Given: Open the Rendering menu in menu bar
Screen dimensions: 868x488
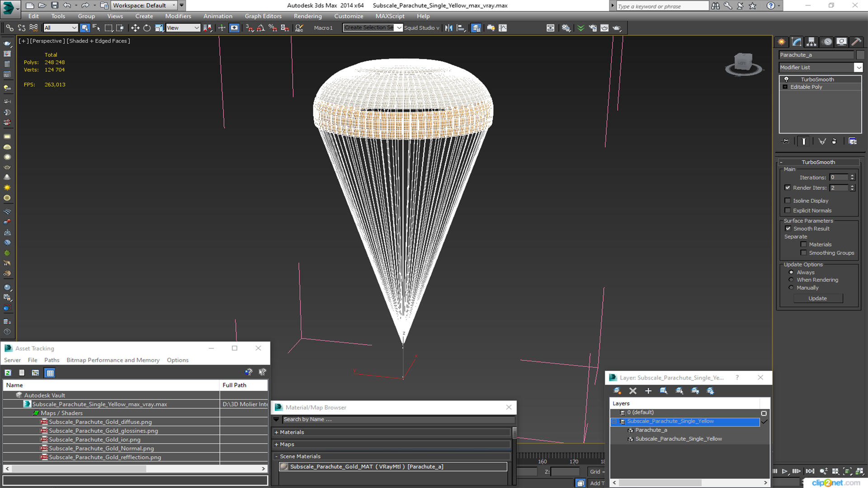Looking at the screenshot, I should pyautogui.click(x=308, y=16).
